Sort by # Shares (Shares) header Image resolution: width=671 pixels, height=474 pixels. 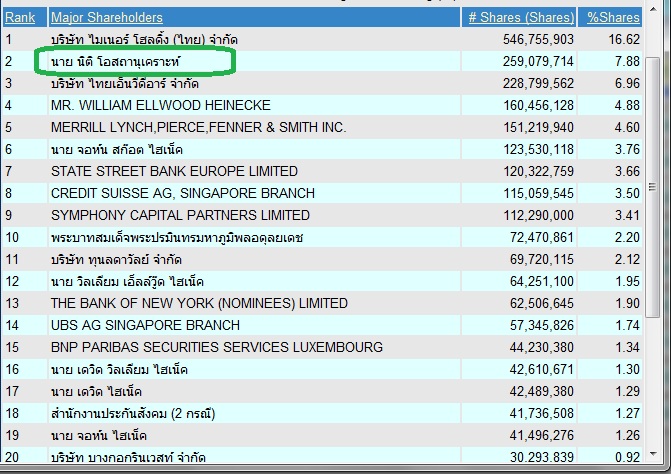(521, 18)
